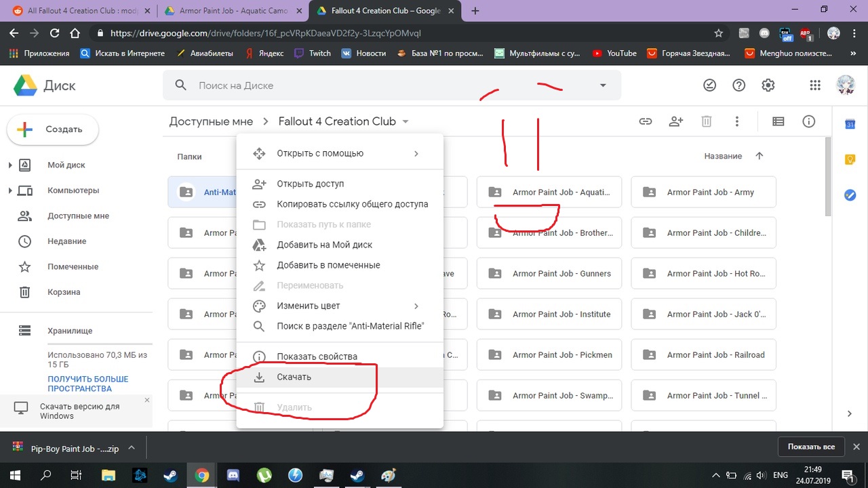Open the Pip-Boy Paint Job download options chevron
Screen dimensions: 868x488
click(x=132, y=448)
